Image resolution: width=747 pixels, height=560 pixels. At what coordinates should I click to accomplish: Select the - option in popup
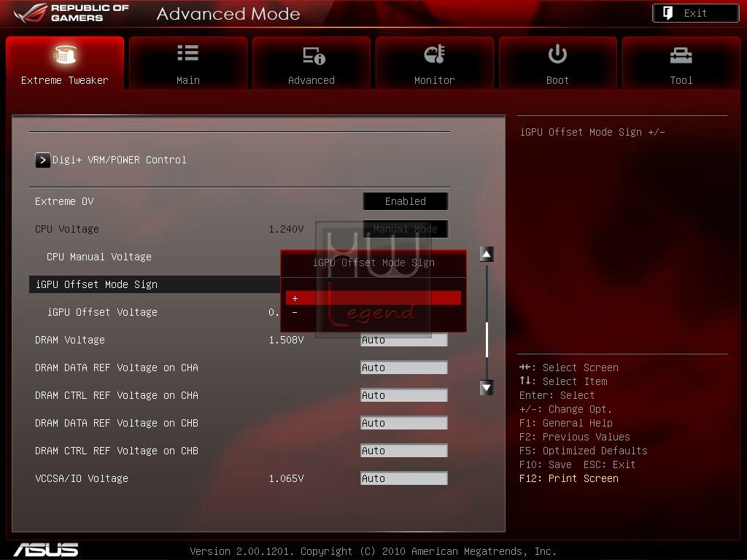(x=373, y=312)
